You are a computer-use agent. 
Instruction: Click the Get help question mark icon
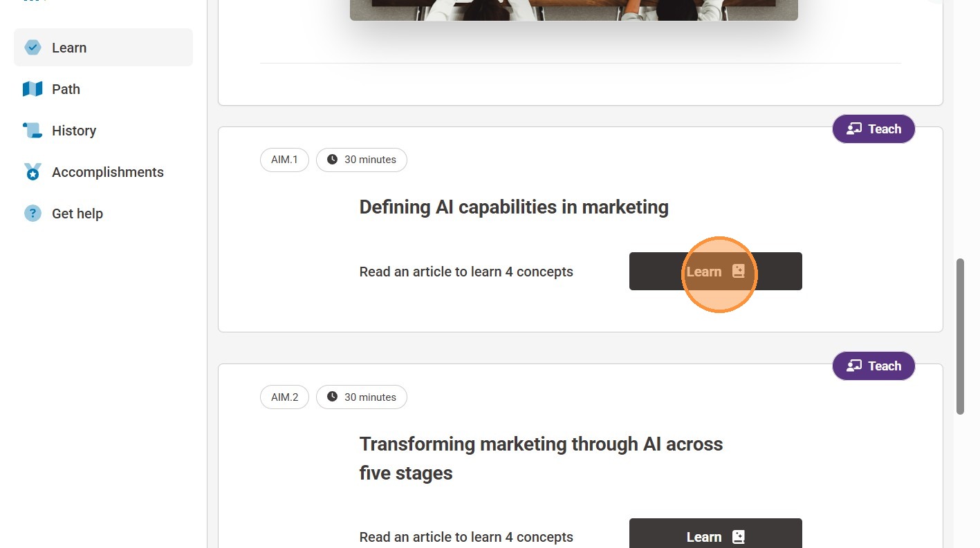pos(33,214)
